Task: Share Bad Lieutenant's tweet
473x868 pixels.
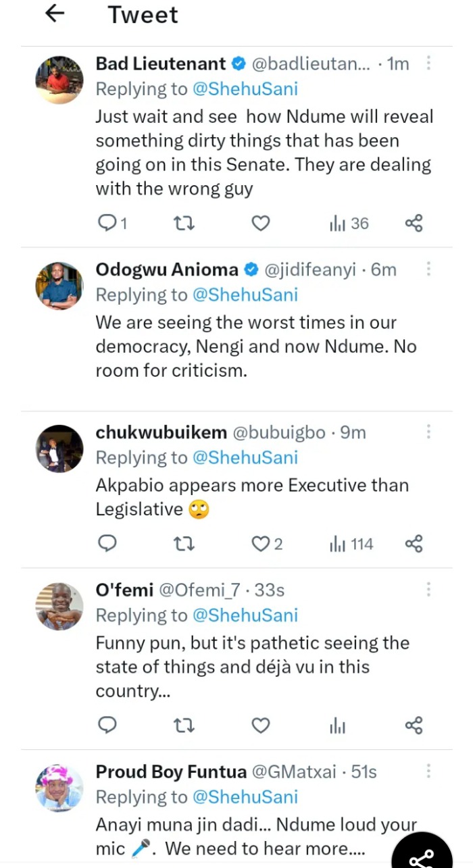Action: [414, 223]
